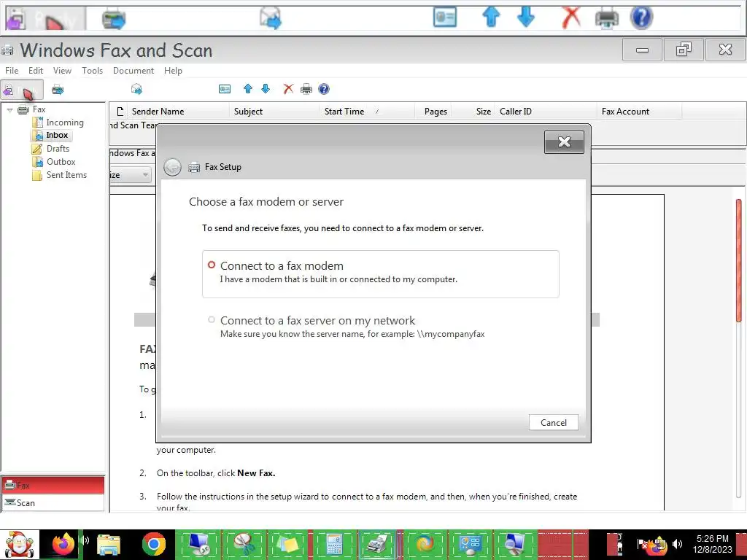Viewport: 747px width, 560px height.
Task: Click Forward as E-mail envelope icon
Action: pos(136,89)
